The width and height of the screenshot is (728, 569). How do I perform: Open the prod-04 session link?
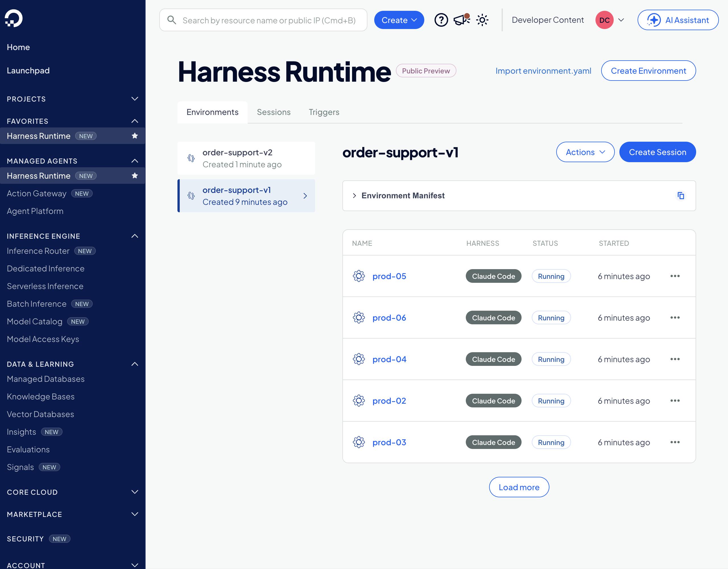point(389,359)
